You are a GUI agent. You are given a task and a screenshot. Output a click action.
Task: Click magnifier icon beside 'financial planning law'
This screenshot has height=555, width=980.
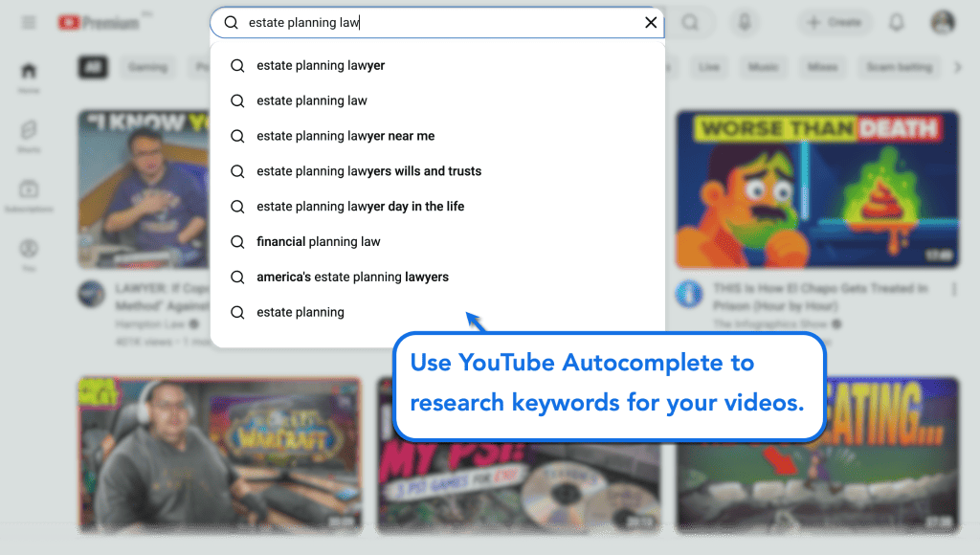[237, 242]
